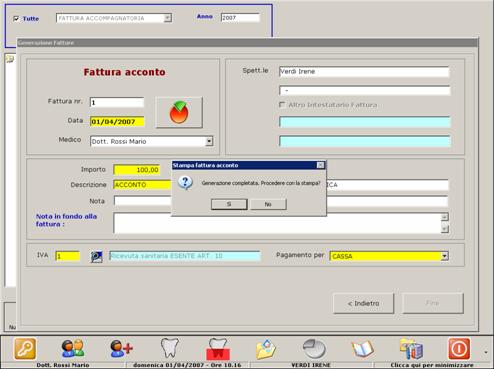Toggle the Tutte checkbox
This screenshot has width=494, height=369.
pyautogui.click(x=16, y=19)
